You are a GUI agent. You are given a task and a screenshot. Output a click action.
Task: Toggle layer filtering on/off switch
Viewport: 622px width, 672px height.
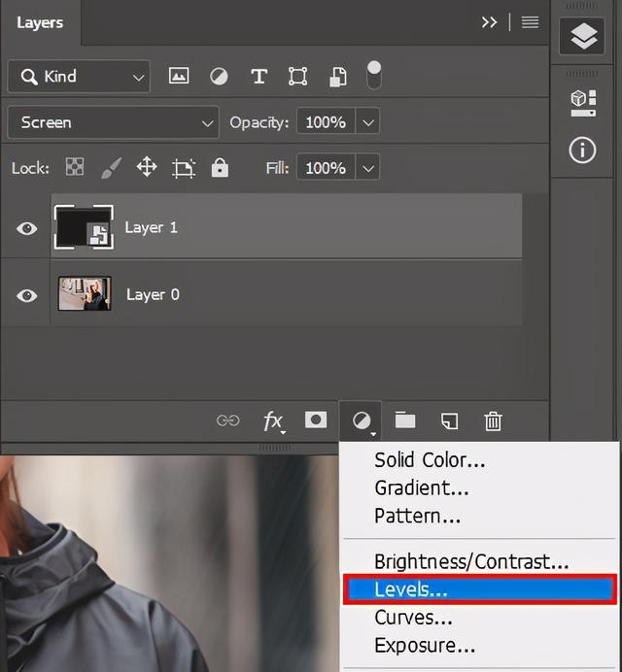[374, 75]
